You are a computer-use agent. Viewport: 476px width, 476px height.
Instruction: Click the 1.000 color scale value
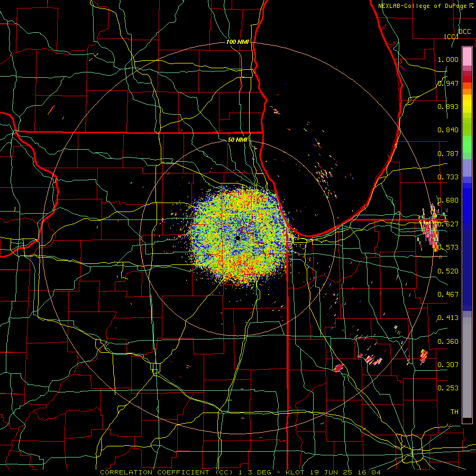(x=448, y=59)
